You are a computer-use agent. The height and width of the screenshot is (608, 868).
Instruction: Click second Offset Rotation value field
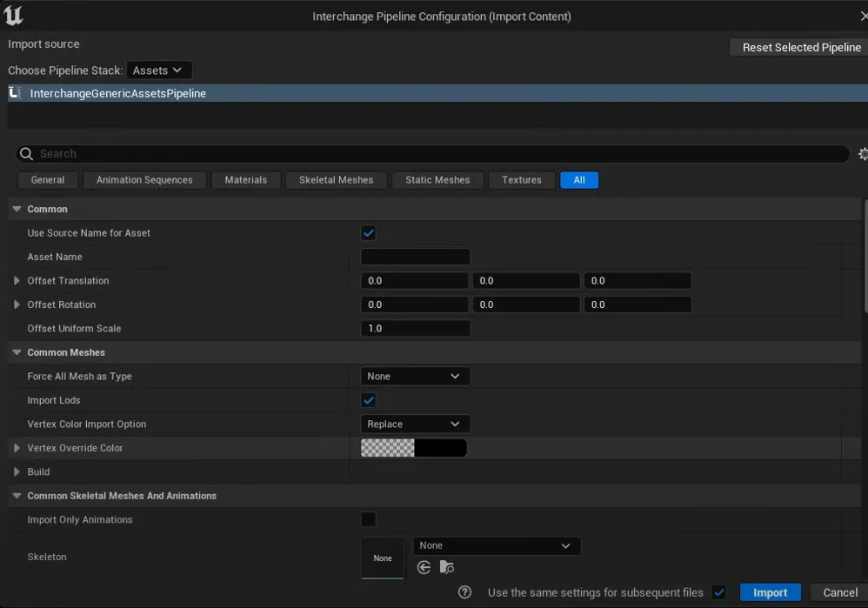[526, 304]
